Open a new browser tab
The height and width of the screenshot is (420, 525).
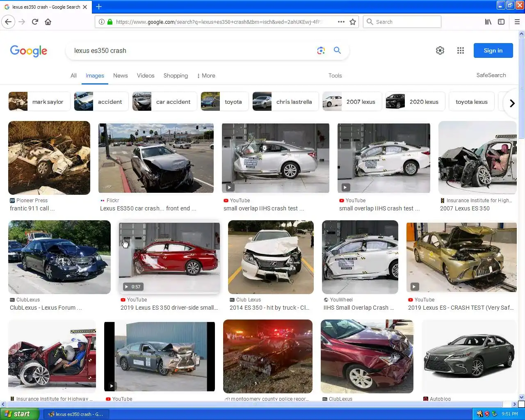click(x=99, y=7)
